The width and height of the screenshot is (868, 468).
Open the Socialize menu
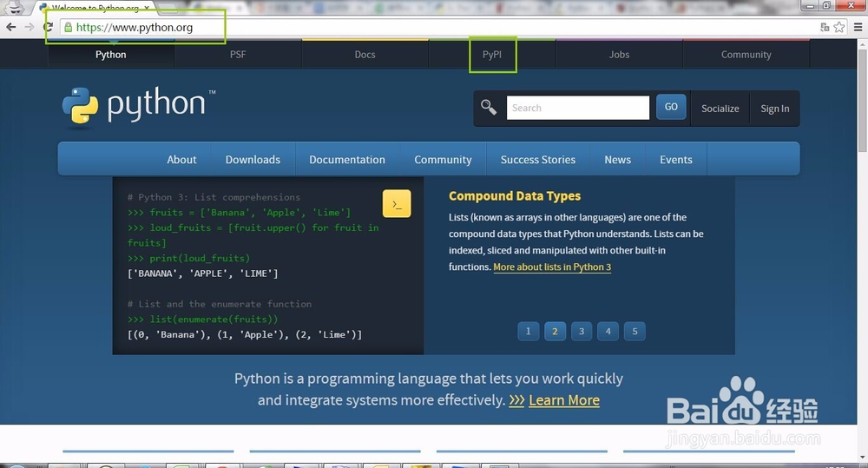point(720,109)
